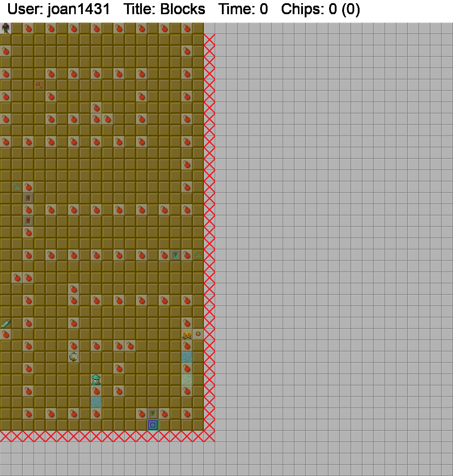Click bomb between teal door and green key
453x476 pixels.
click(x=187, y=255)
